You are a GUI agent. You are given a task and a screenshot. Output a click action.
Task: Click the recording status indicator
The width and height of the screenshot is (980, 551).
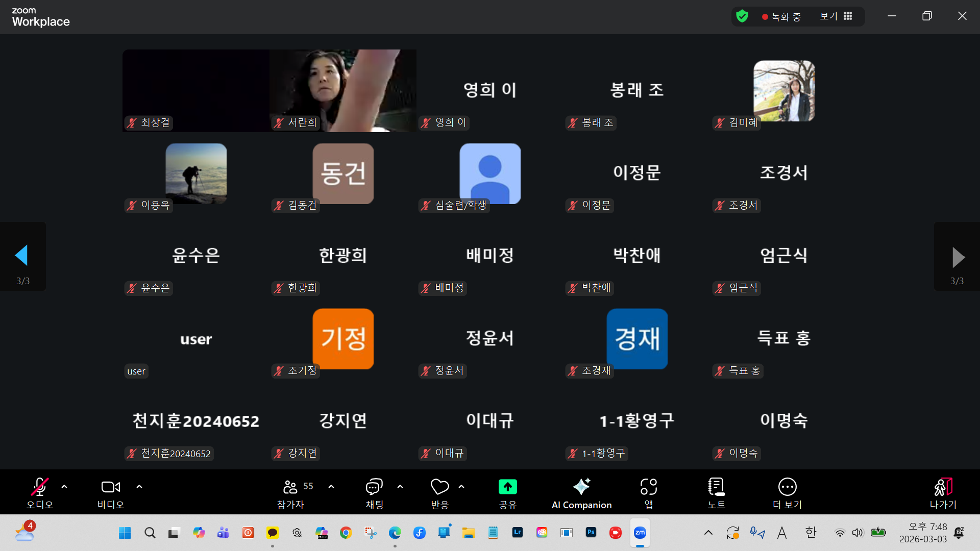click(781, 17)
